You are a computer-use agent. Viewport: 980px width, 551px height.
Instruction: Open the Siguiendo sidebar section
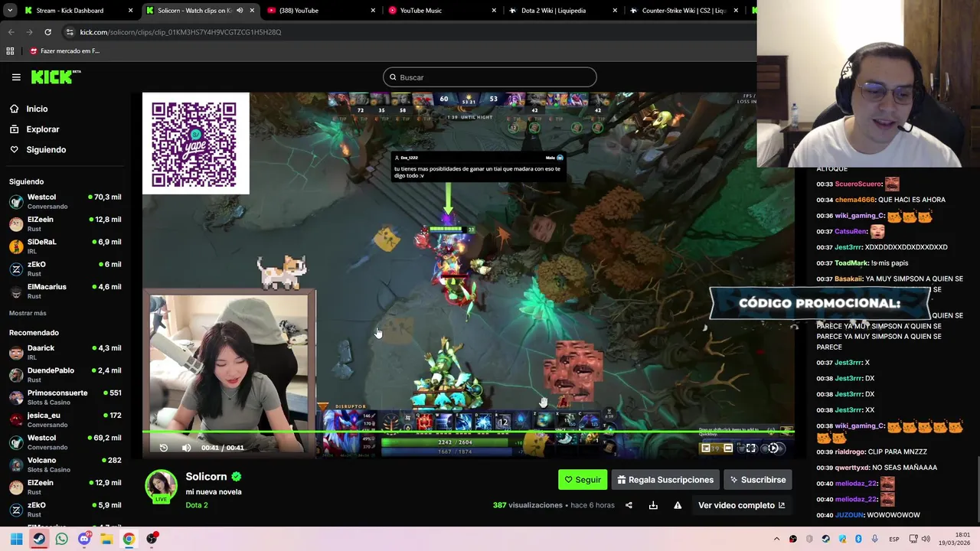point(46,149)
